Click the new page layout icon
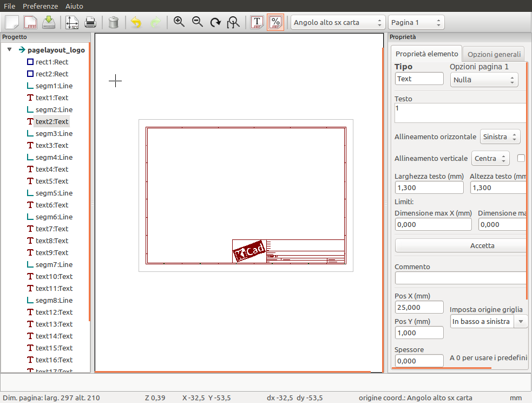This screenshot has height=403, width=532. coord(12,23)
